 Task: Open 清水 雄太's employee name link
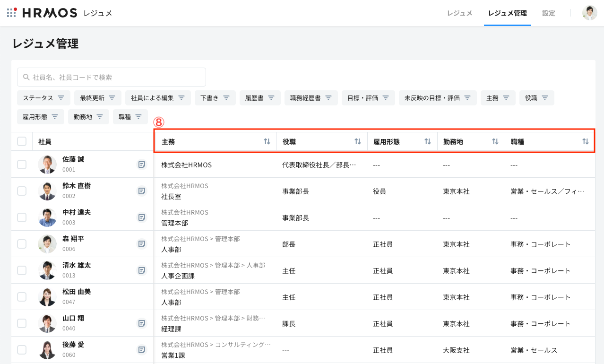click(77, 265)
